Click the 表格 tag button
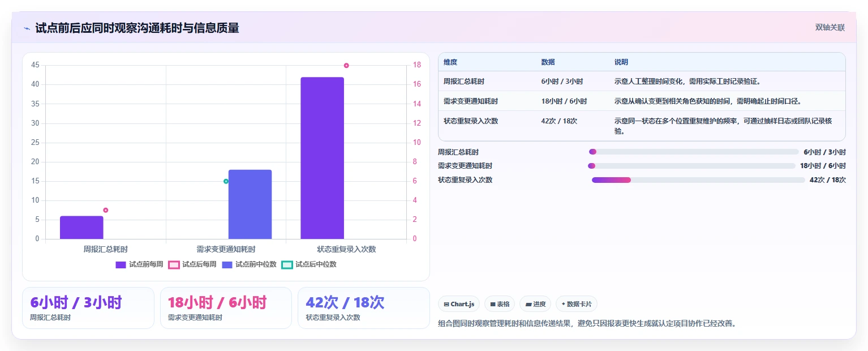The width and height of the screenshot is (868, 351). coord(500,304)
